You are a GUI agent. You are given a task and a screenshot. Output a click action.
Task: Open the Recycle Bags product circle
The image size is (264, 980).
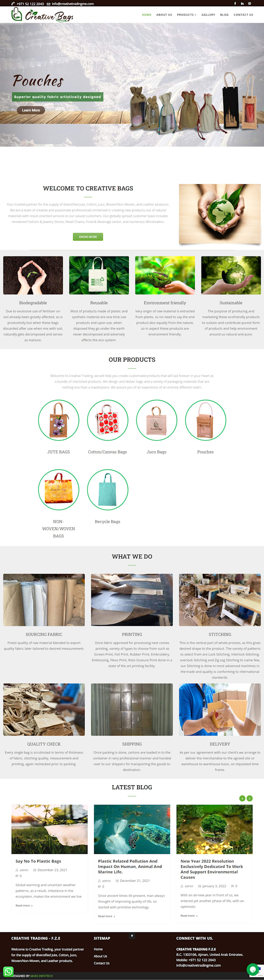(x=108, y=490)
